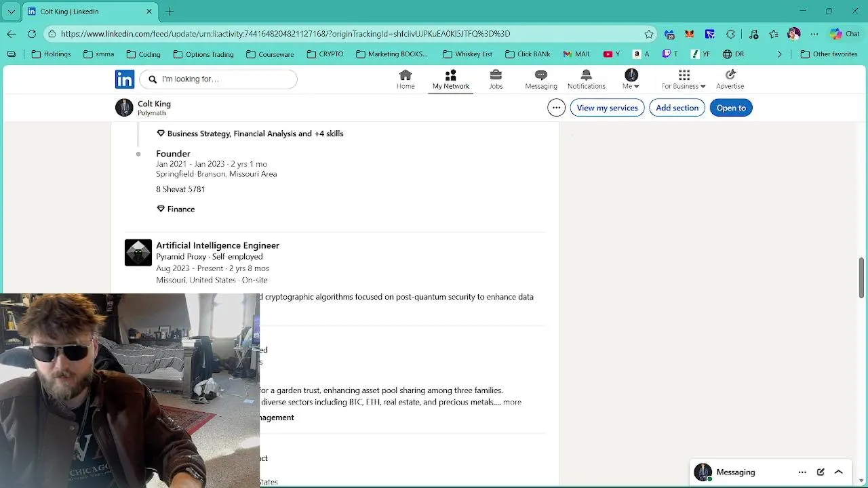868x488 pixels.
Task: Open the browser profile avatar
Action: pos(794,34)
